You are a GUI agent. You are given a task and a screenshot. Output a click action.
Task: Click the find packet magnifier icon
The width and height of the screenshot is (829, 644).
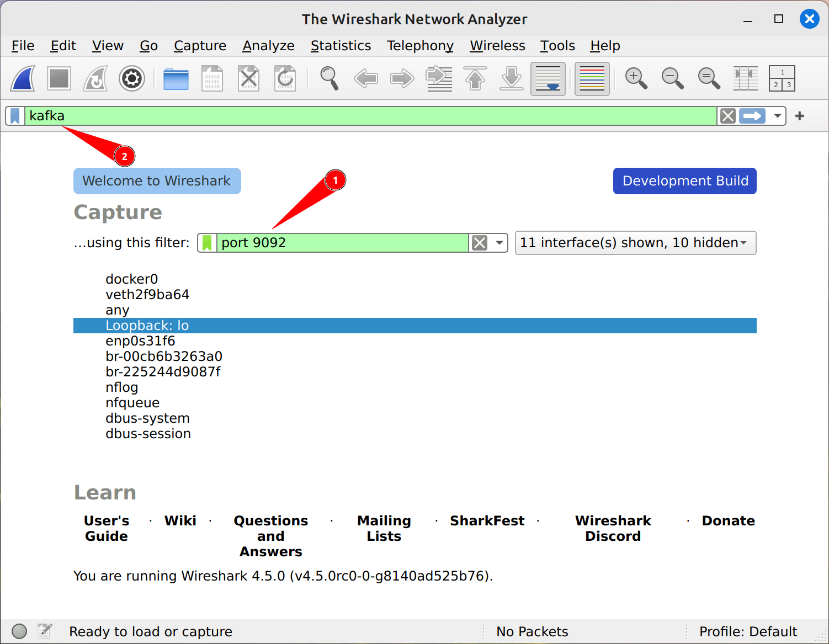[330, 78]
